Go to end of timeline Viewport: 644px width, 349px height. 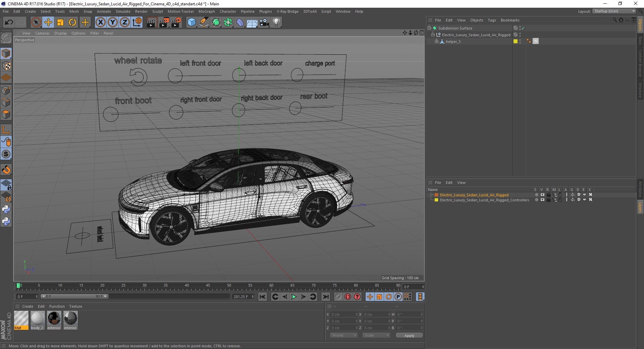325,297
